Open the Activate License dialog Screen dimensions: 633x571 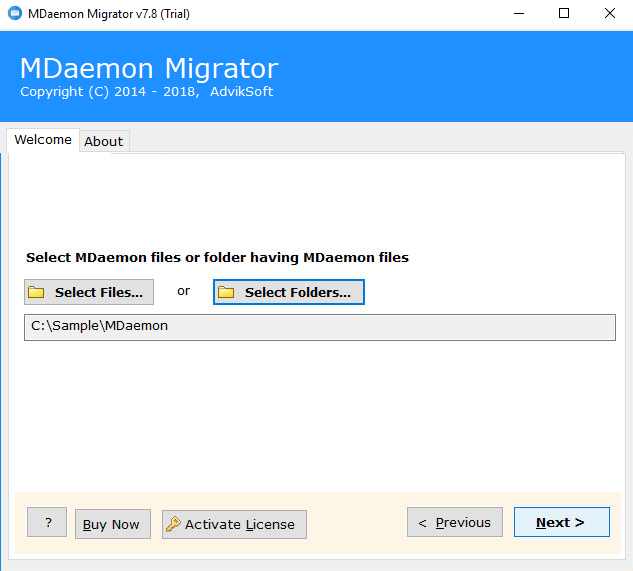click(x=234, y=524)
